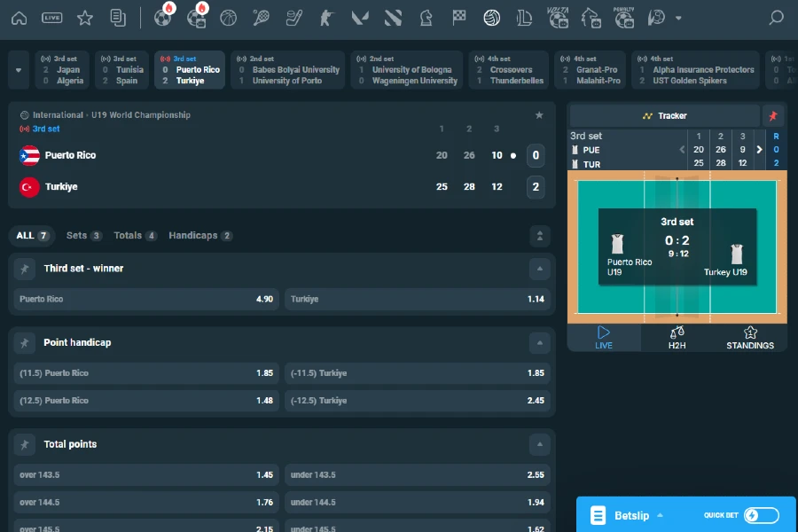
Task: Select the PENALTY sport icon
Action: point(623,17)
